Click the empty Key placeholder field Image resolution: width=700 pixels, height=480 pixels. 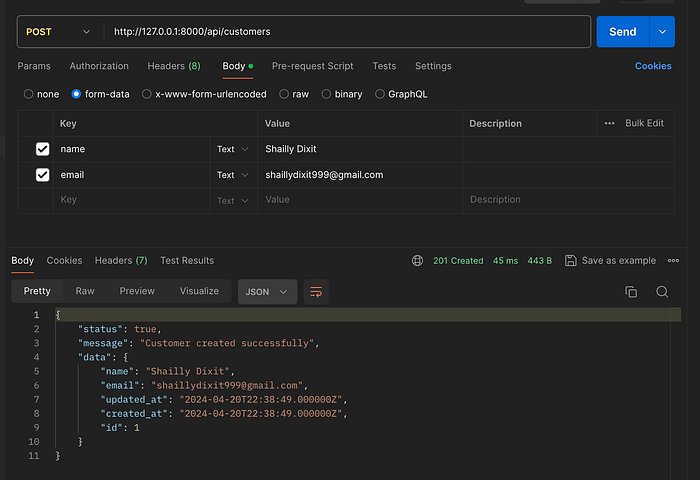(132, 200)
